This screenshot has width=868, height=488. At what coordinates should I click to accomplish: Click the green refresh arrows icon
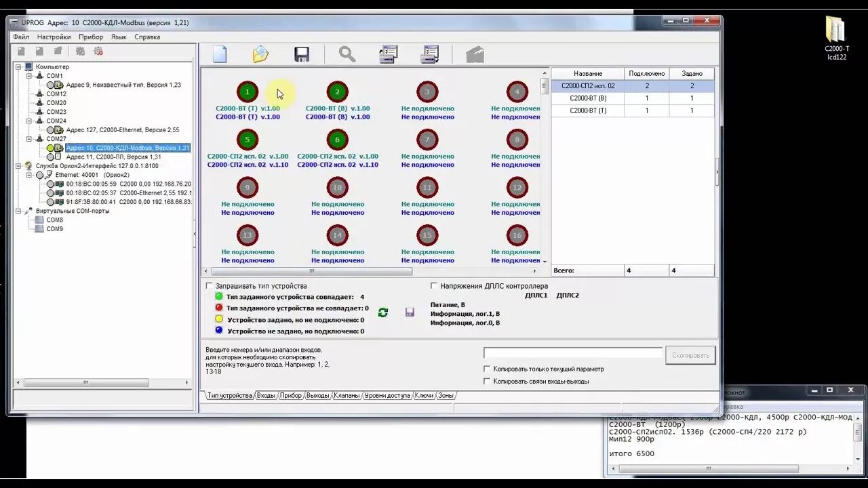pyautogui.click(x=383, y=312)
